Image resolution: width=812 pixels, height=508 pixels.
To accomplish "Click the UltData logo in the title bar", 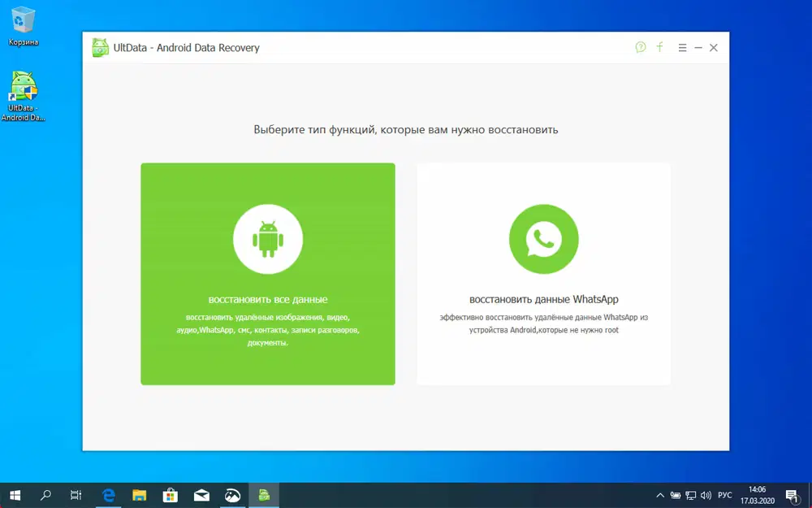I will point(100,47).
